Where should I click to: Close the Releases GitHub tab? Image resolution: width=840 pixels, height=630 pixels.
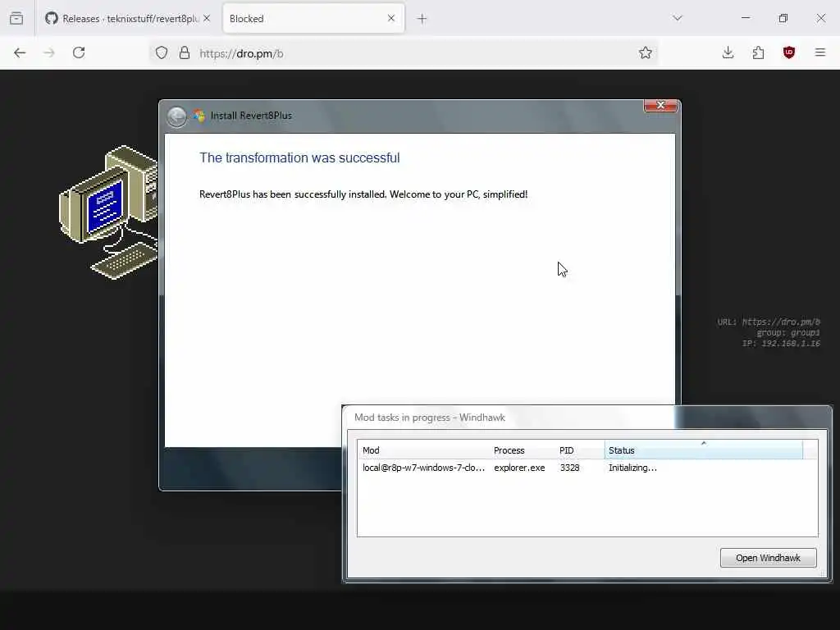(x=207, y=18)
